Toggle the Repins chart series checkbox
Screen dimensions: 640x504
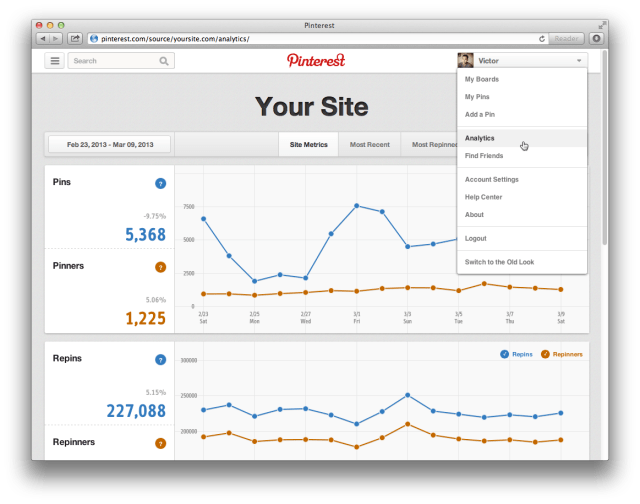click(x=504, y=354)
